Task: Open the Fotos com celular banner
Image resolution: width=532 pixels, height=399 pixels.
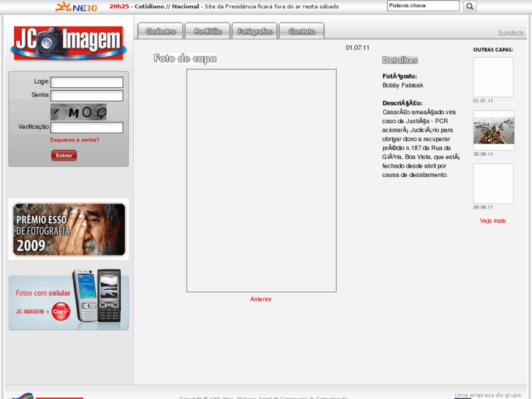Action: (x=69, y=299)
